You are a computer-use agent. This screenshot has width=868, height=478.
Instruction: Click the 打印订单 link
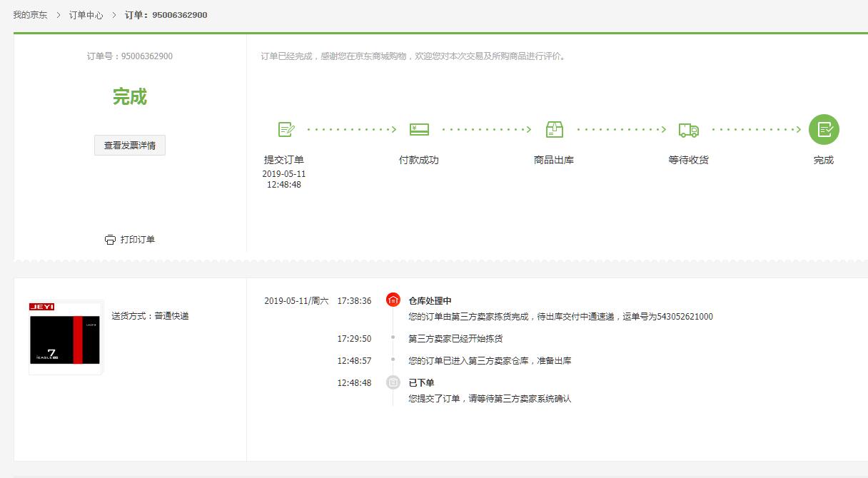[138, 240]
